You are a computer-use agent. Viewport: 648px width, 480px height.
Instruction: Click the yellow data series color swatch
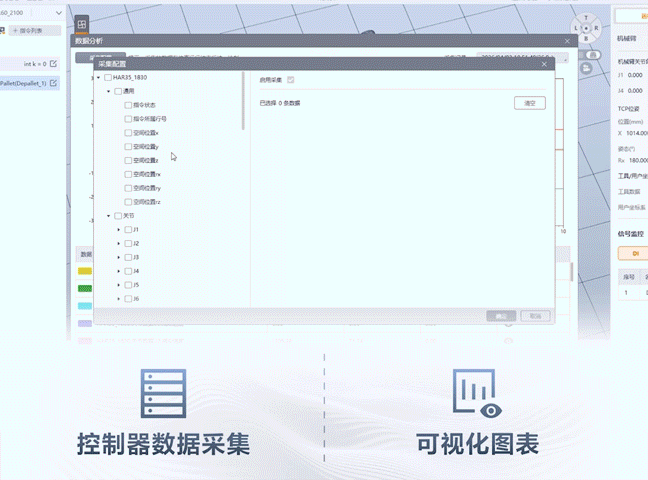[85, 271]
